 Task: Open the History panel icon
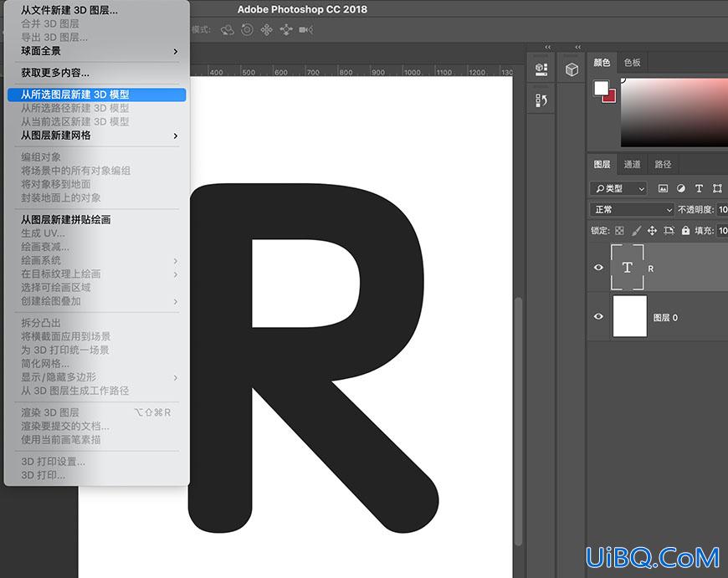point(541,100)
